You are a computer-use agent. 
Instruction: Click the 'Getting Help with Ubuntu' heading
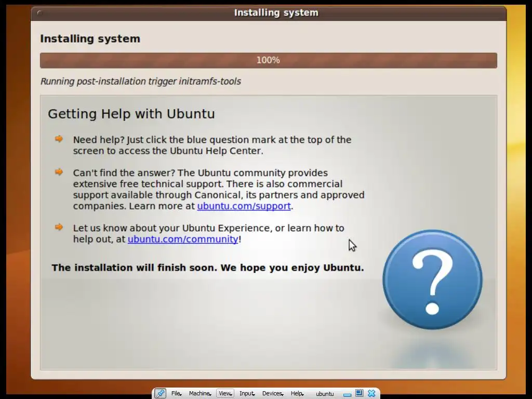coord(131,114)
